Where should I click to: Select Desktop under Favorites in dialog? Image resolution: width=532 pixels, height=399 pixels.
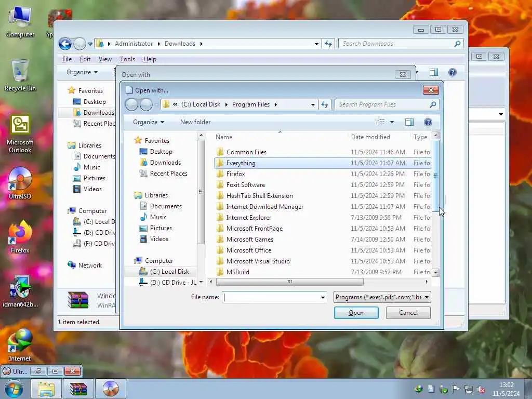pyautogui.click(x=161, y=152)
